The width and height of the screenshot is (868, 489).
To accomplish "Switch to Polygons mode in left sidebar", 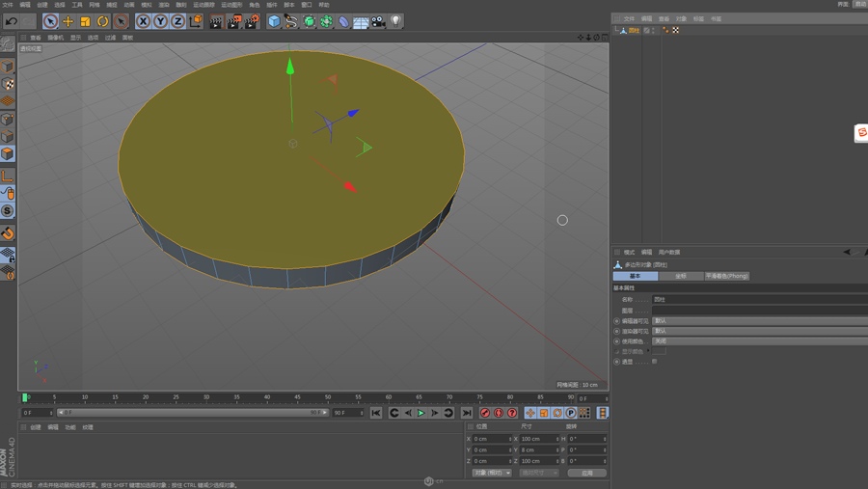I will (7, 153).
